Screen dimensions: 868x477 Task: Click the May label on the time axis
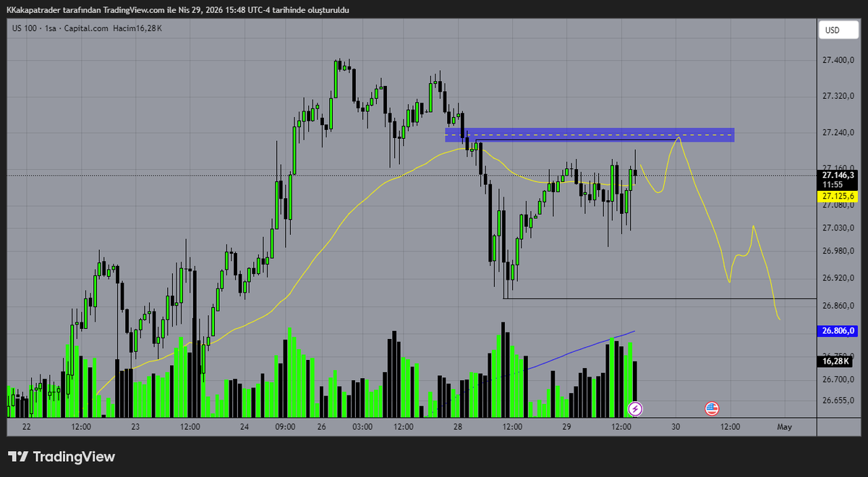tap(785, 427)
